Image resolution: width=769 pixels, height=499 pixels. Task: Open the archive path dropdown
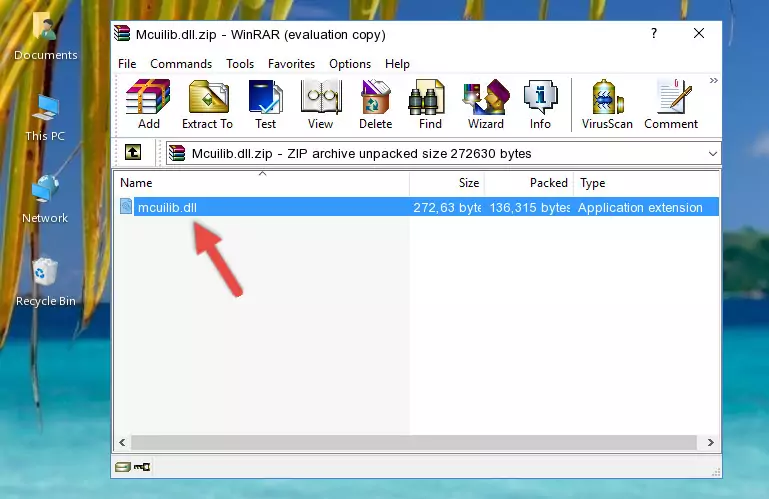(713, 154)
